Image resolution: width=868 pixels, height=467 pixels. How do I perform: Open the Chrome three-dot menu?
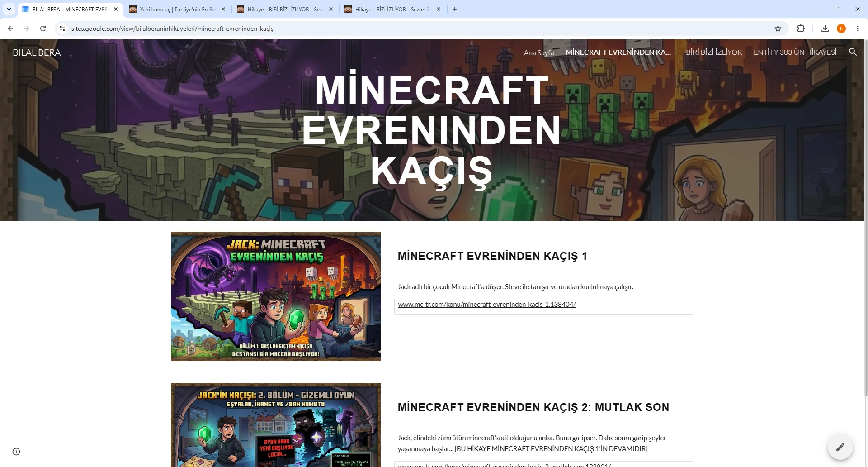click(x=858, y=29)
